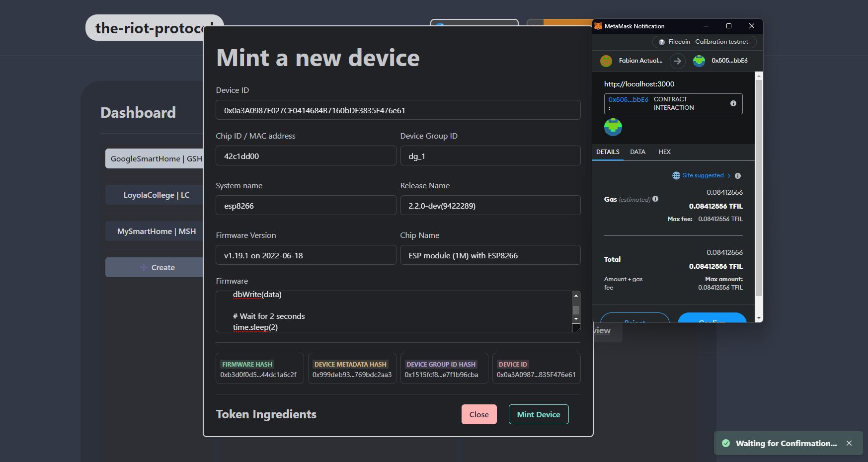Click the info icon beside CONTRACT INTERACTION

pos(733,103)
